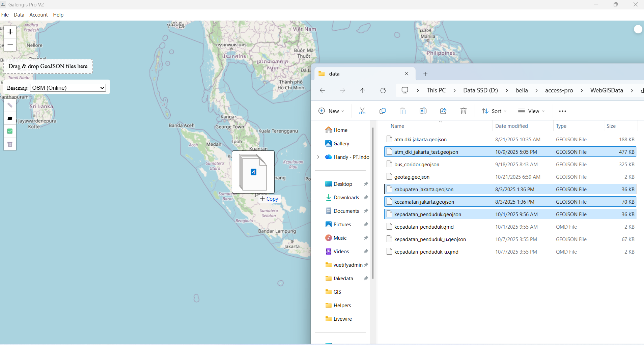644x345 pixels.
Task: Click the Rename icon in Explorer toolbar
Action: click(423, 111)
